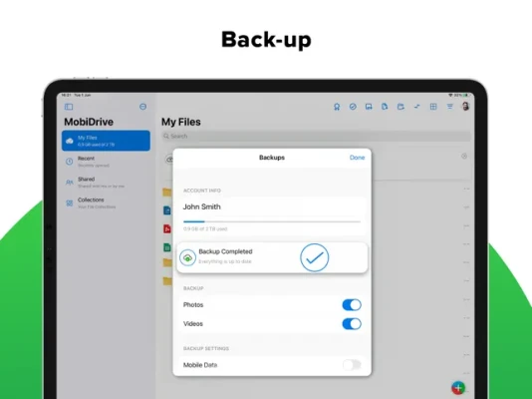Screen dimensions: 532x399
Task: Open the profile avatar picture
Action: coord(465,107)
